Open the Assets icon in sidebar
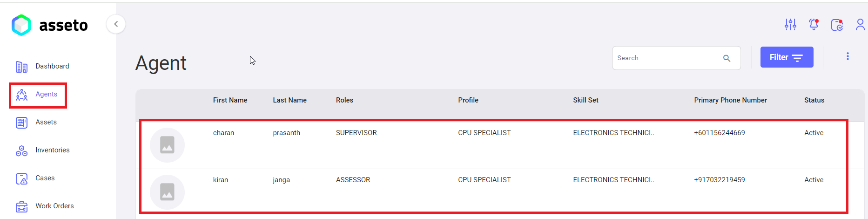Screen dimensions: 868x219 click(21, 123)
